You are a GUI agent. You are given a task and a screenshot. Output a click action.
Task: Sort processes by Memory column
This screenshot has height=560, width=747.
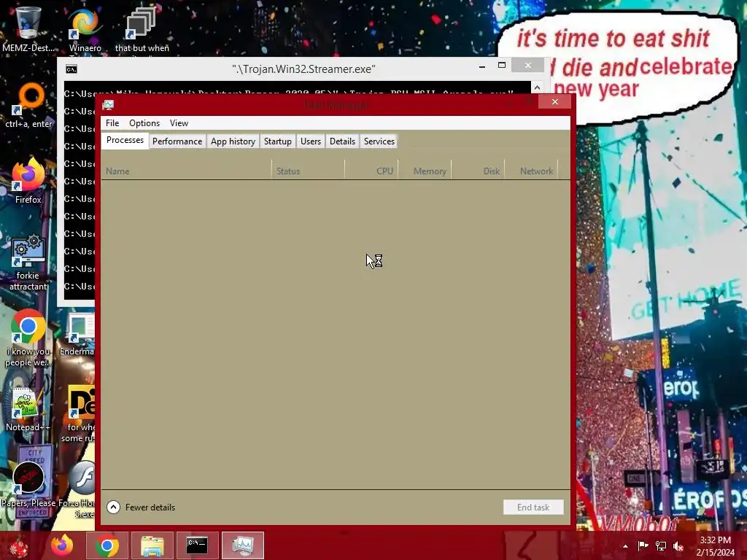425,171
